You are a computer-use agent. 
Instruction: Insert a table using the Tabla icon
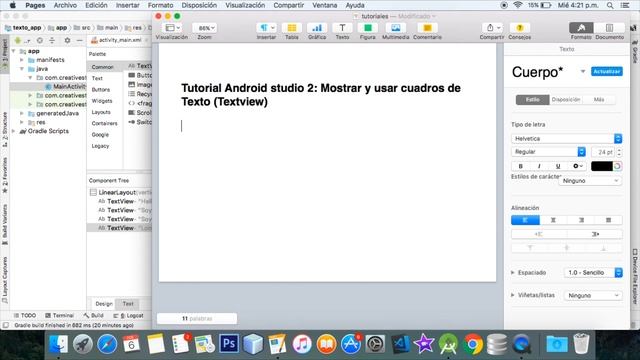point(291,28)
